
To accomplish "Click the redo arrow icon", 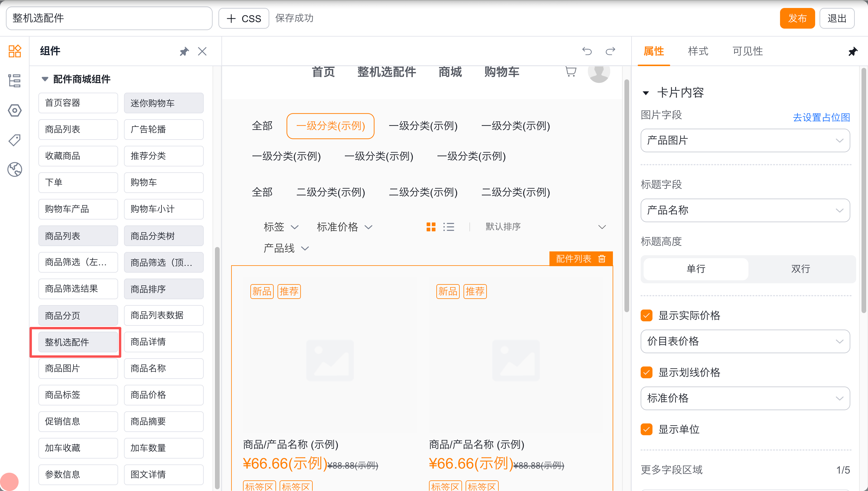I will (x=610, y=51).
